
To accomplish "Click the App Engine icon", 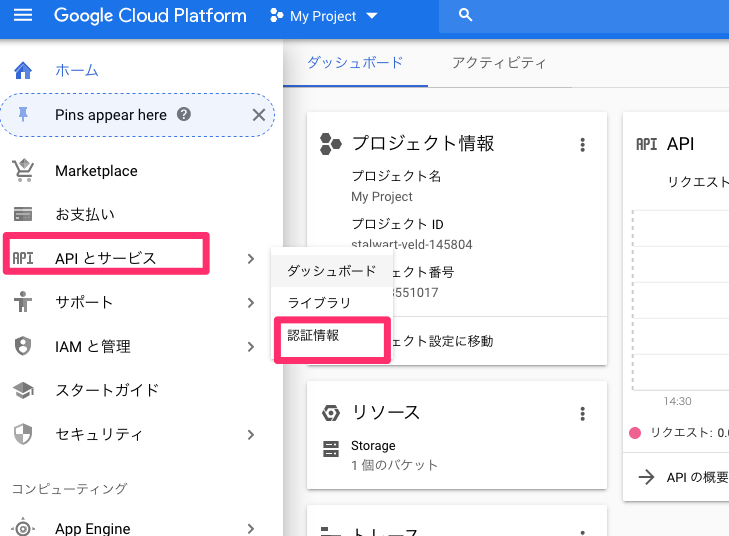I will click(23, 527).
